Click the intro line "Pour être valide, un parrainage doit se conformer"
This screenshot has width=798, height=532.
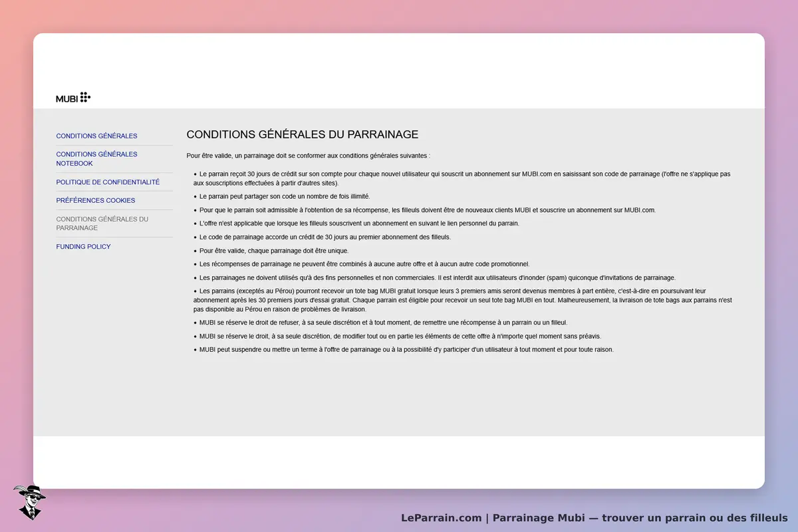click(x=308, y=156)
